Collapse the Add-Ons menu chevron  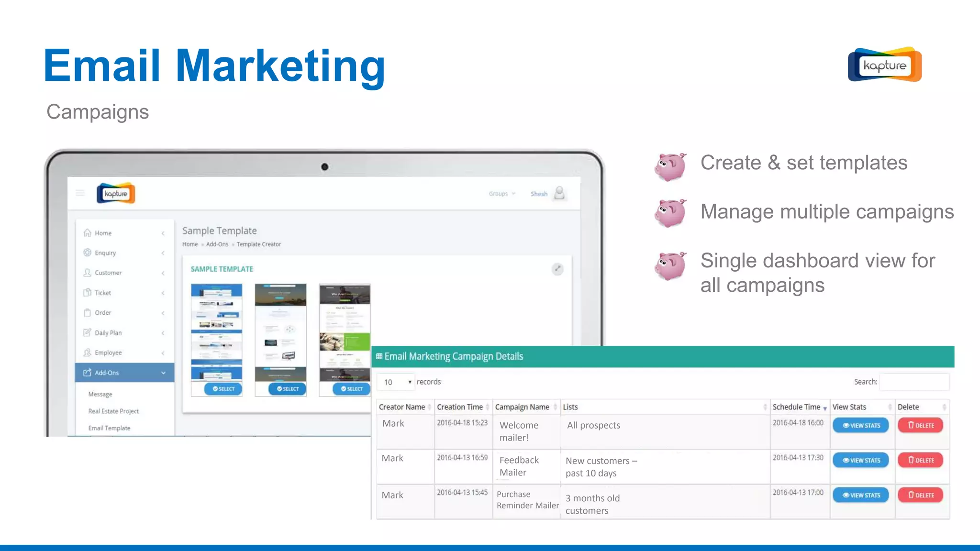tap(163, 373)
